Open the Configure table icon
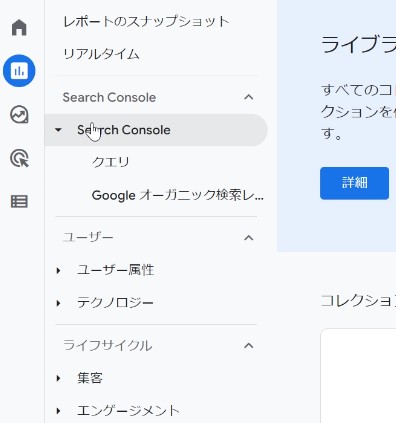Screen dimensions: 396x423 pos(19,201)
